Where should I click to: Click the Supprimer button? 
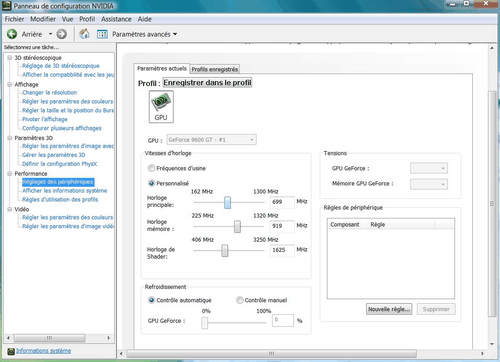[436, 309]
